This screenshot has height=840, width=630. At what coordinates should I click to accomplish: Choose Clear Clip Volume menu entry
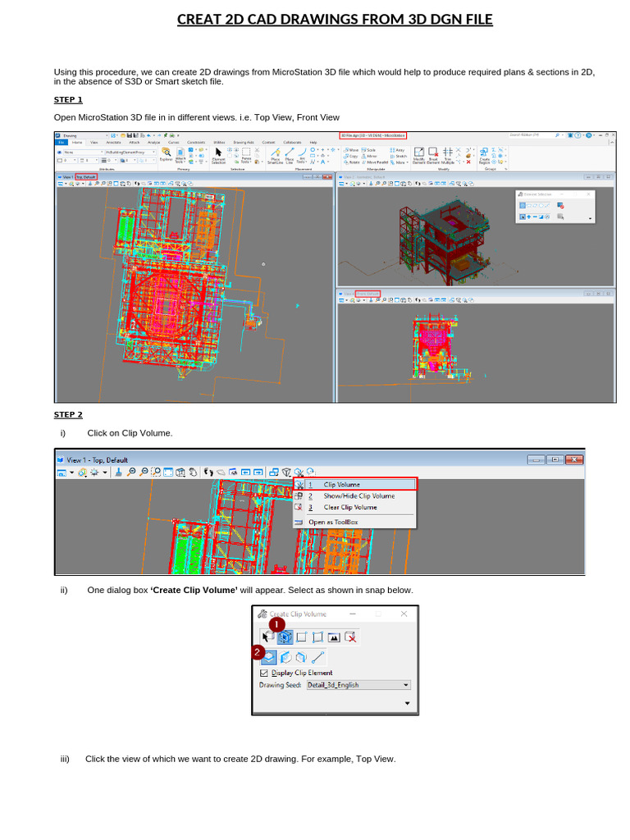354,507
